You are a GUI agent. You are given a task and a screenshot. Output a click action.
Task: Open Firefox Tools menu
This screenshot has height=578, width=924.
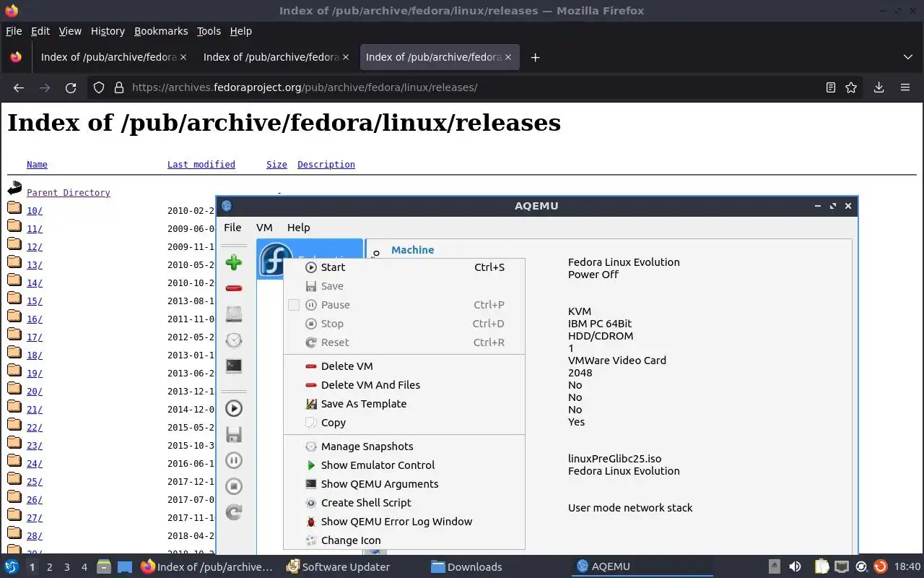209,31
